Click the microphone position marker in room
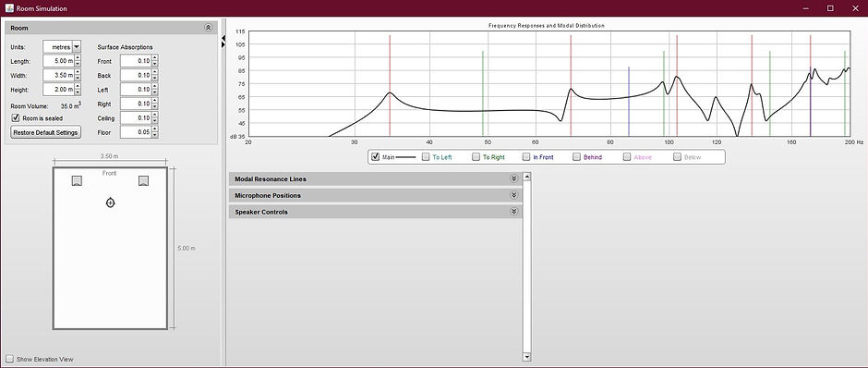The width and height of the screenshot is (868, 368). coord(110,202)
